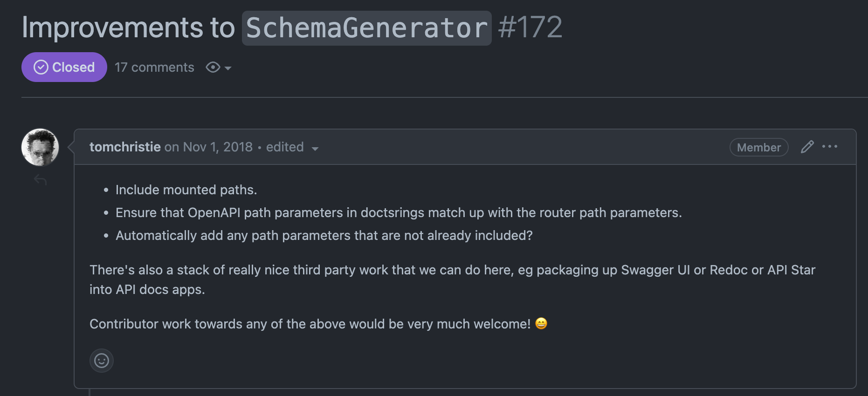Screen dimensions: 868x396
Task: Click the 'Improvements to' title text
Action: point(128,27)
